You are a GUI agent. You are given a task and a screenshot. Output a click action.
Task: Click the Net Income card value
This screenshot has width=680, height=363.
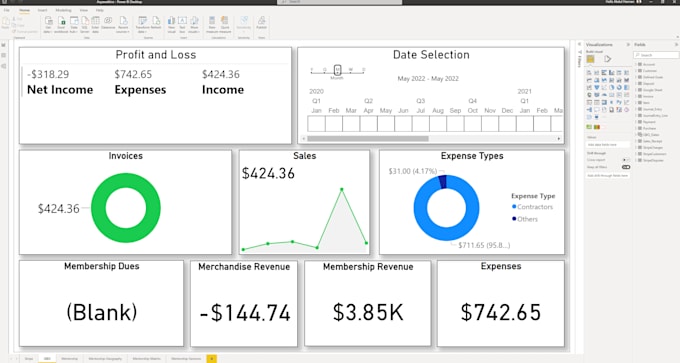(48, 74)
